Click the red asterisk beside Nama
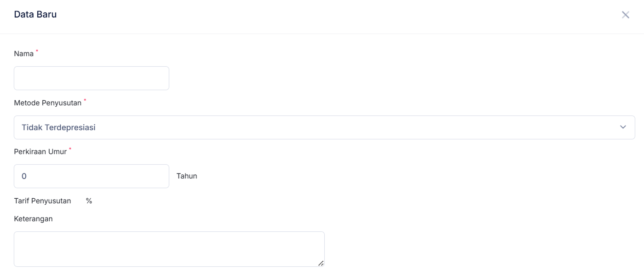This screenshot has width=644, height=276. pyautogui.click(x=37, y=51)
